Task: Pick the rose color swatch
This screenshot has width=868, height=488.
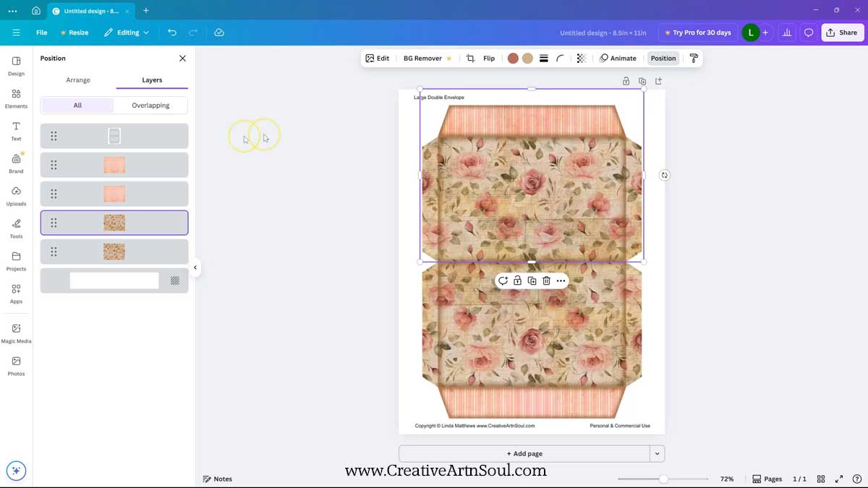Action: [x=513, y=59]
